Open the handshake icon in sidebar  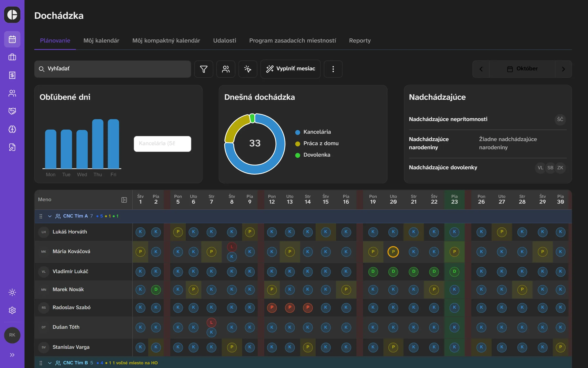coord(12,111)
